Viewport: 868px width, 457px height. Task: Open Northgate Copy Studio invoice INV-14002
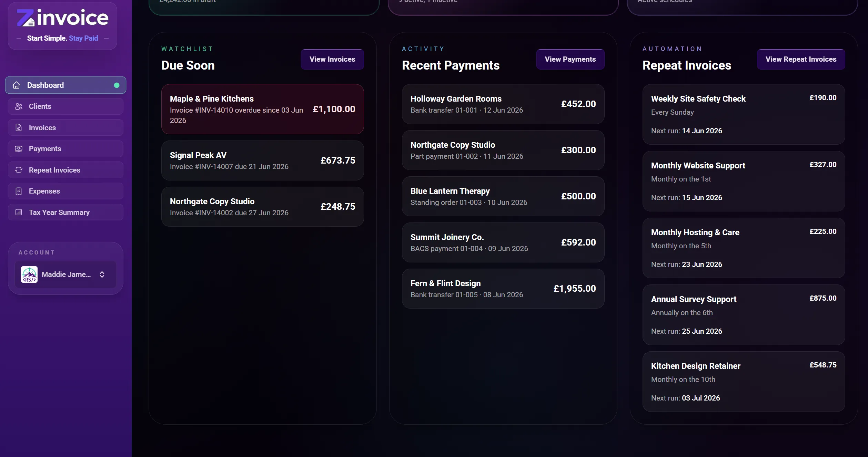(263, 207)
